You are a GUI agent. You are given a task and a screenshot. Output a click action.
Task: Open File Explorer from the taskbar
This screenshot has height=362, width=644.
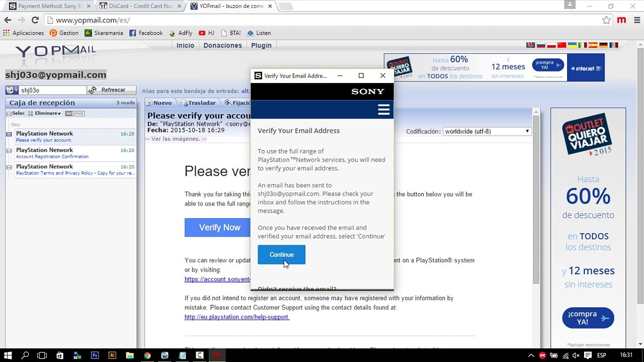coord(129,355)
